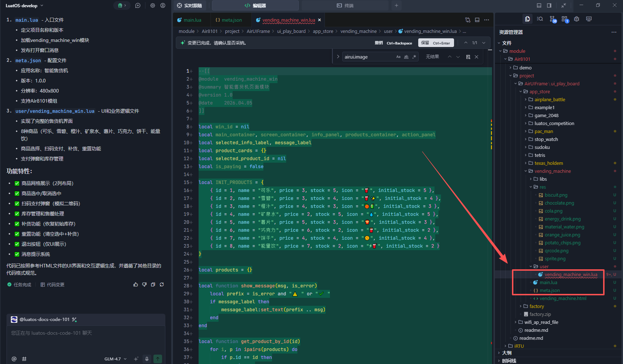623x364 pixels.
Task: Click the microphone voice input icon
Action: pos(147,359)
